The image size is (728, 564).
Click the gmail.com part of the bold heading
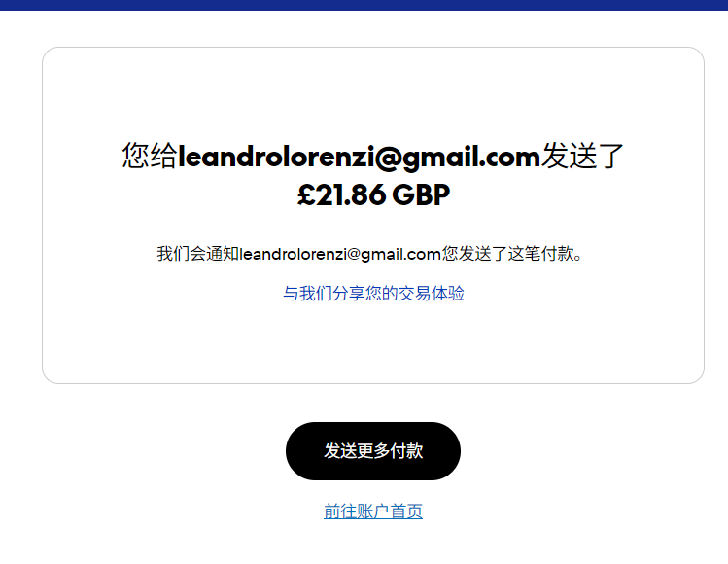pyautogui.click(x=471, y=158)
